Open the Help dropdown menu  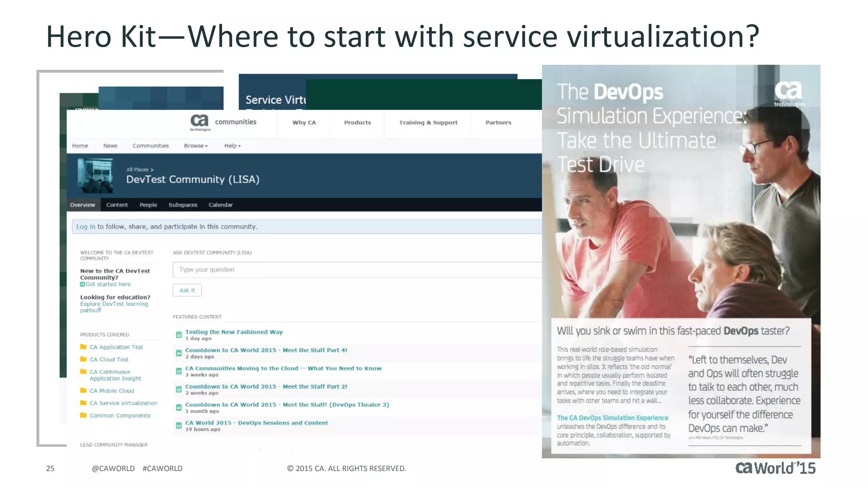click(232, 146)
